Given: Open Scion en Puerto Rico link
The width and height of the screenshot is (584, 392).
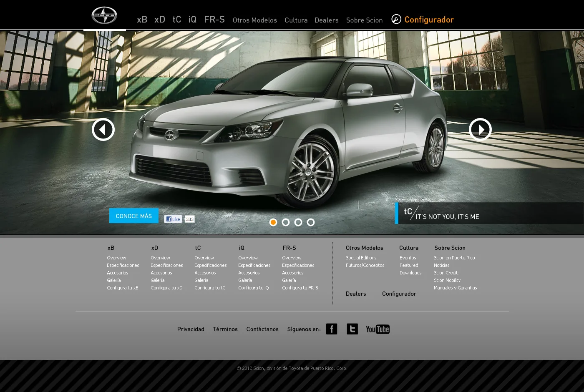Looking at the screenshot, I should (x=455, y=258).
